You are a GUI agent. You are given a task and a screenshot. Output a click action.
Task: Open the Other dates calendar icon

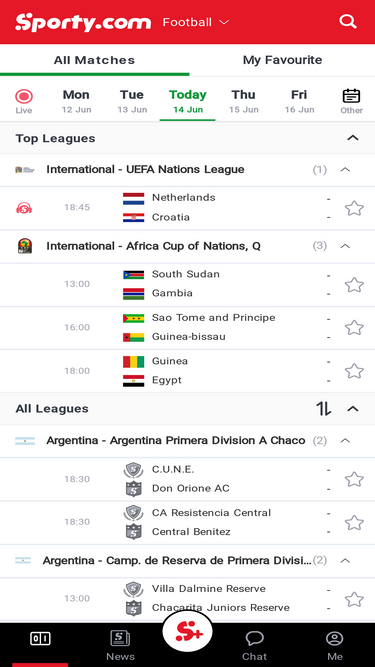(351, 96)
